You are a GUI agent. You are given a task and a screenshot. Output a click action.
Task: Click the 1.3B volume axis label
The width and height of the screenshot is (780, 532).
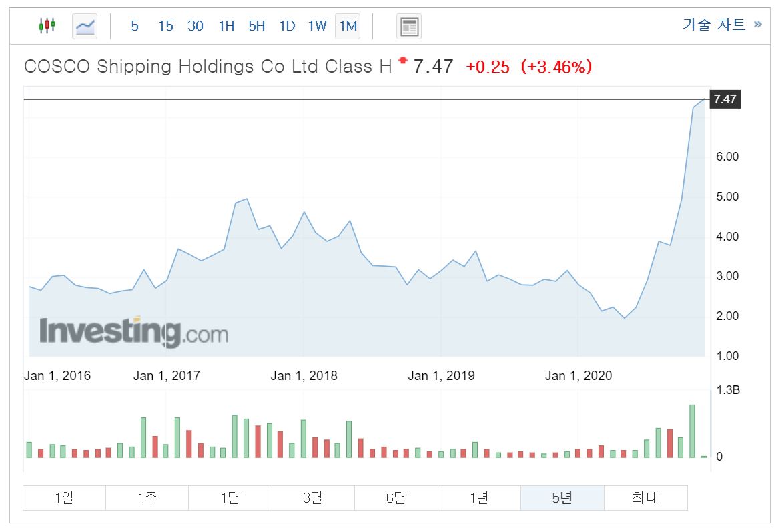tap(728, 390)
